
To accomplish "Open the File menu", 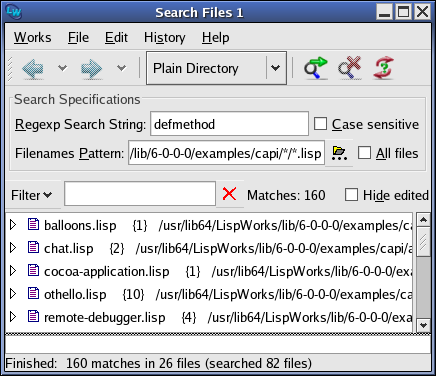I will pos(78,37).
